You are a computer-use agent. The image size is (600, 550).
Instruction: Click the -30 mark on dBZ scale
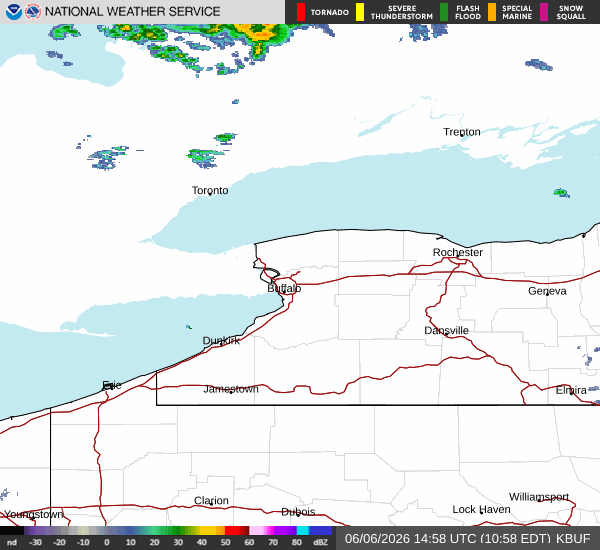35,542
